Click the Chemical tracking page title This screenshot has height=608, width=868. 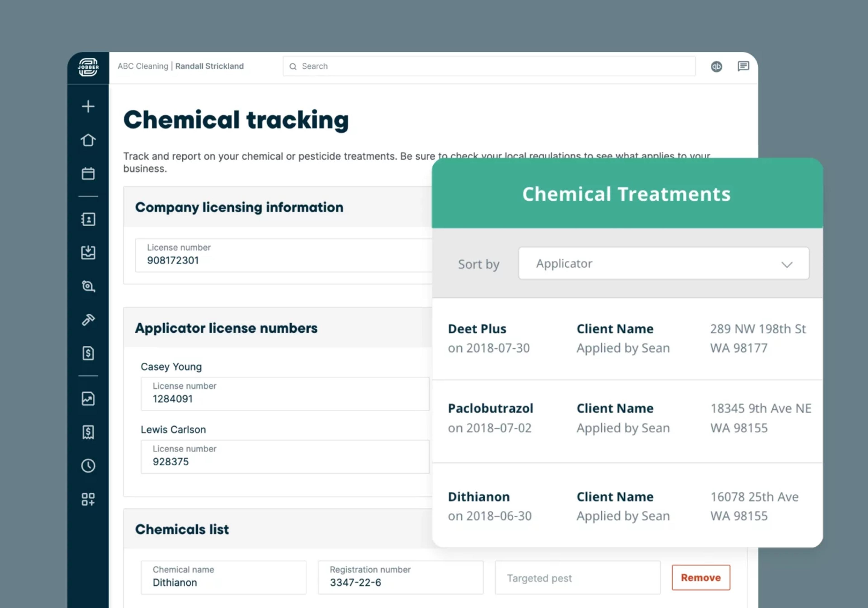point(236,120)
